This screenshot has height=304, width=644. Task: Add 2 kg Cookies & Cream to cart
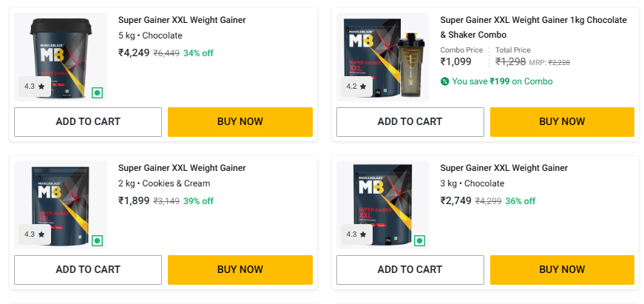point(88,270)
